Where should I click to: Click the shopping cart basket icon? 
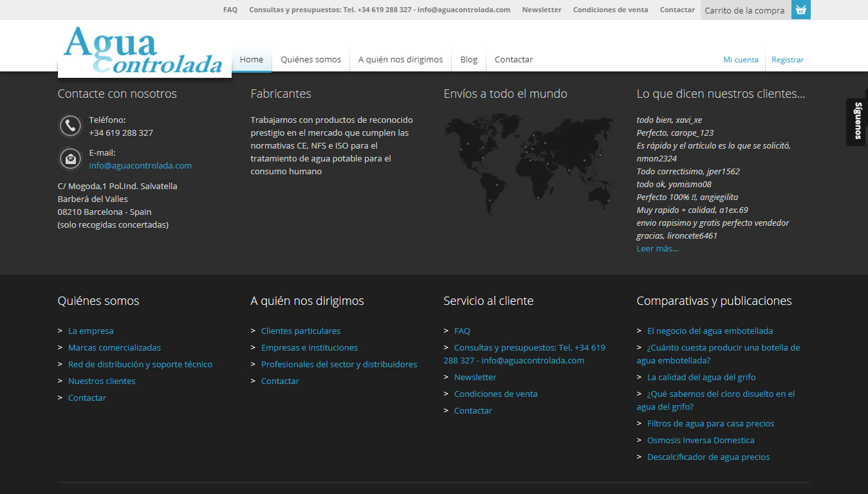[x=800, y=10]
